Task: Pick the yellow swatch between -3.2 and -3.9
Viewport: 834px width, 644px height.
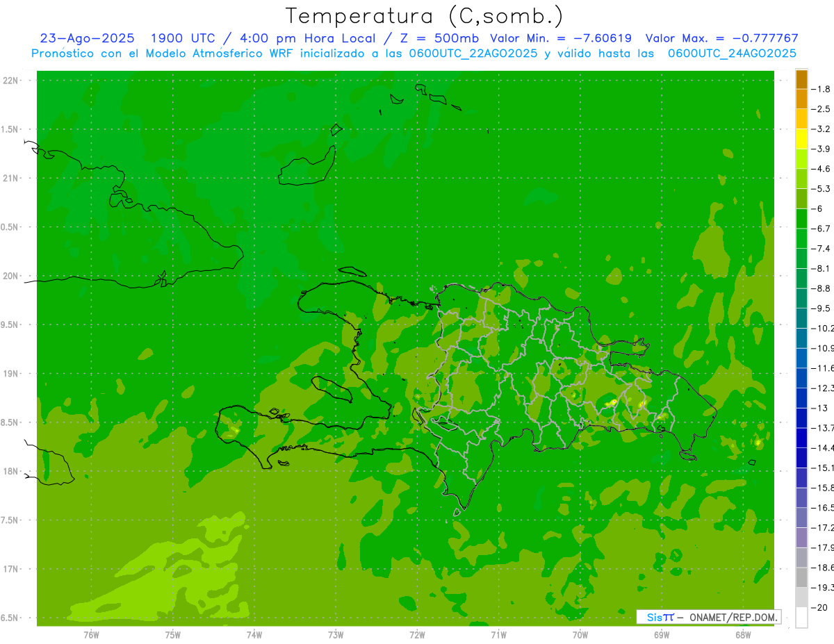Action: point(801,139)
